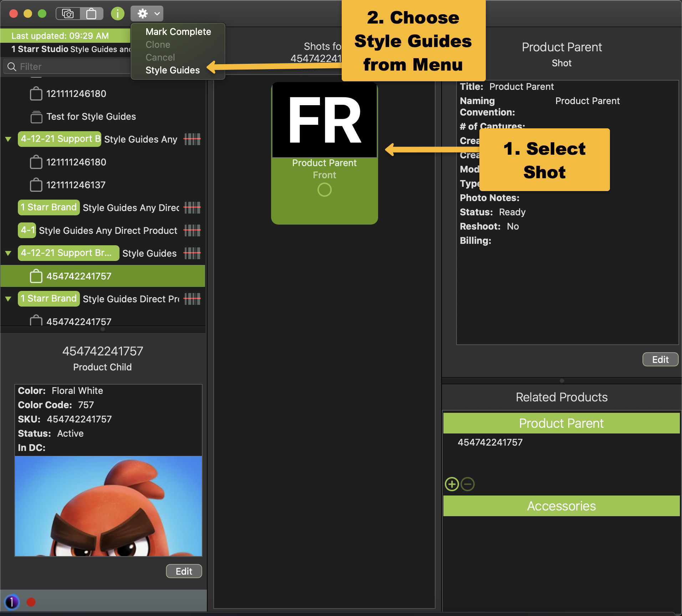This screenshot has height=616, width=682.
Task: Toggle the status circle on Product Parent shot
Action: tap(324, 190)
